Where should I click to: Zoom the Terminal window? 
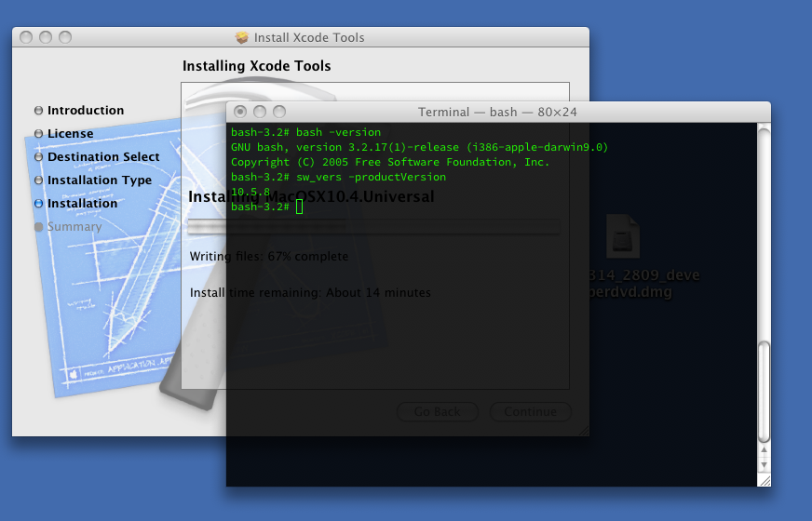pos(279,112)
